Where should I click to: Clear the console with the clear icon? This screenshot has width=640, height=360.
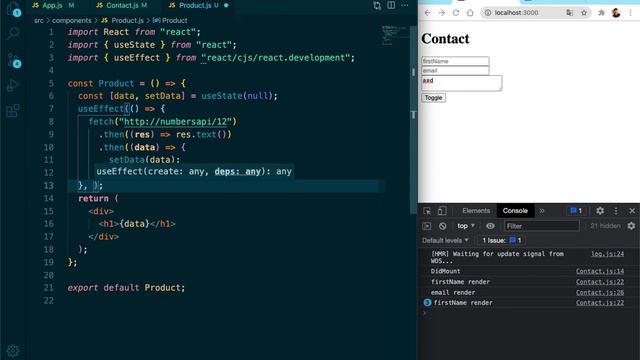(442, 226)
